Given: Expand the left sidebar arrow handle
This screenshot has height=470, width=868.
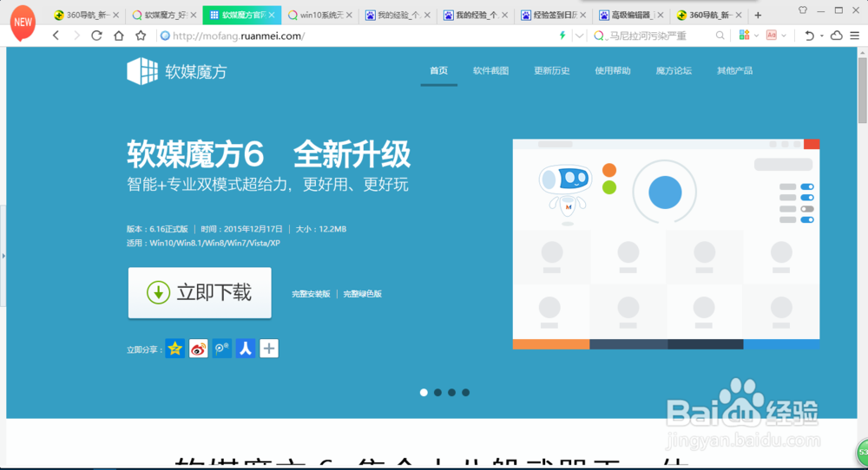Looking at the screenshot, I should click(x=3, y=256).
